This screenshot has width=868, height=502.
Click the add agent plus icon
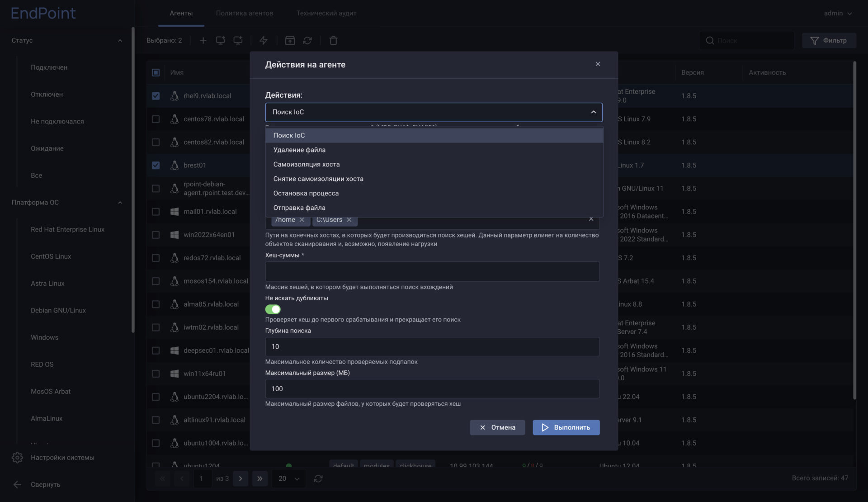(203, 41)
